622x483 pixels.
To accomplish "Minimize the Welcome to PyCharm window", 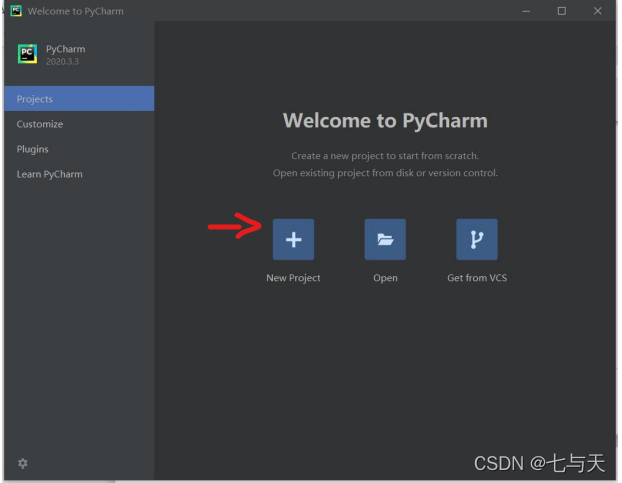I will (x=526, y=11).
